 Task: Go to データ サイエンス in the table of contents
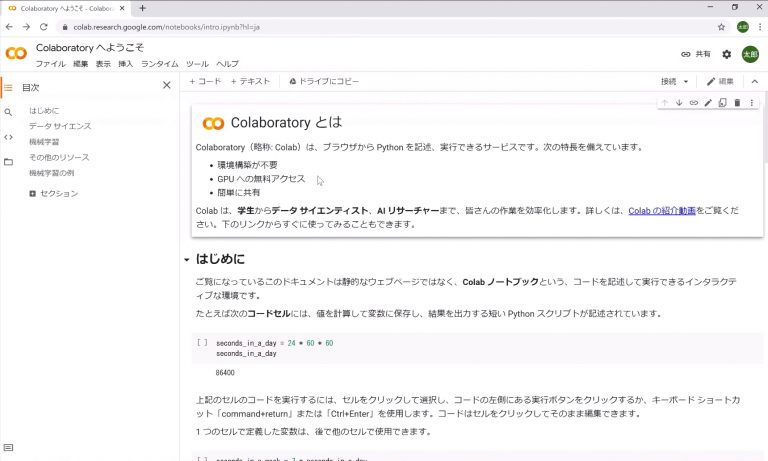pos(60,126)
